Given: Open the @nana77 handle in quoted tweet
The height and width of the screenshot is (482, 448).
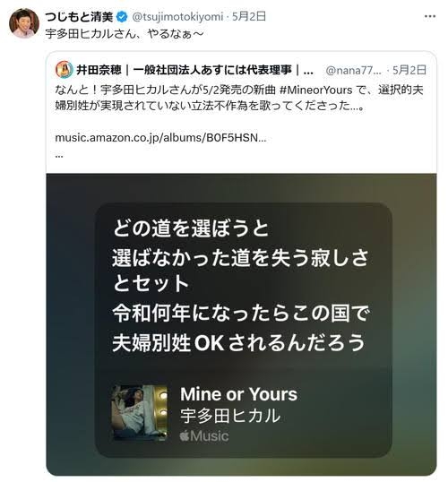Looking at the screenshot, I should [353, 71].
